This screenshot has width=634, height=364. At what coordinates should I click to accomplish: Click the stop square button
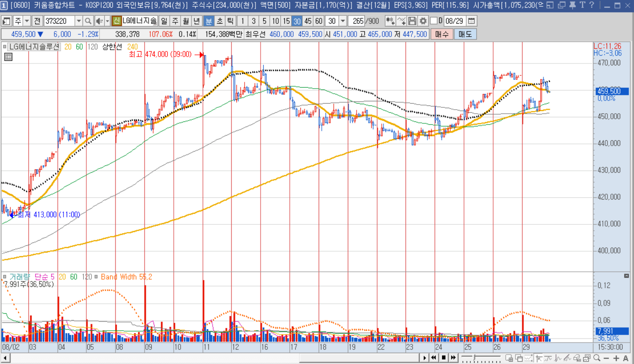click(x=444, y=358)
